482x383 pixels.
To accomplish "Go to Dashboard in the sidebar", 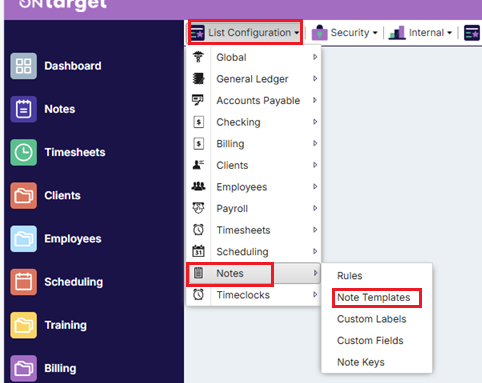I will pos(73,66).
